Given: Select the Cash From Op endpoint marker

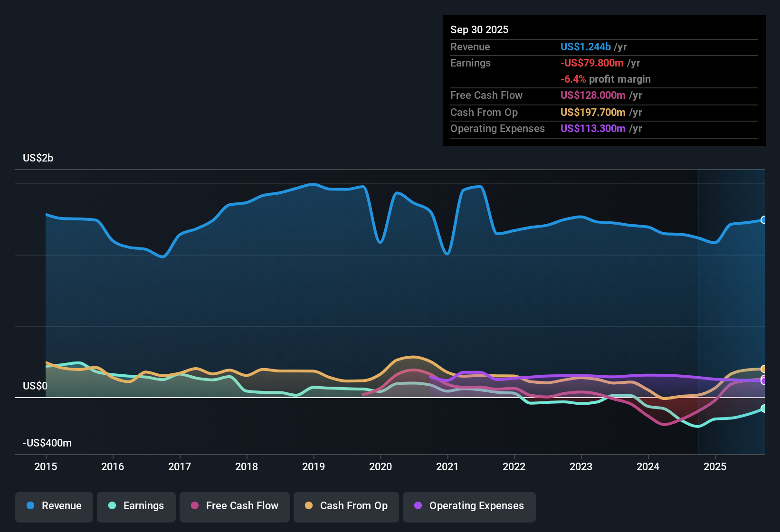Looking at the screenshot, I should pyautogui.click(x=764, y=368).
